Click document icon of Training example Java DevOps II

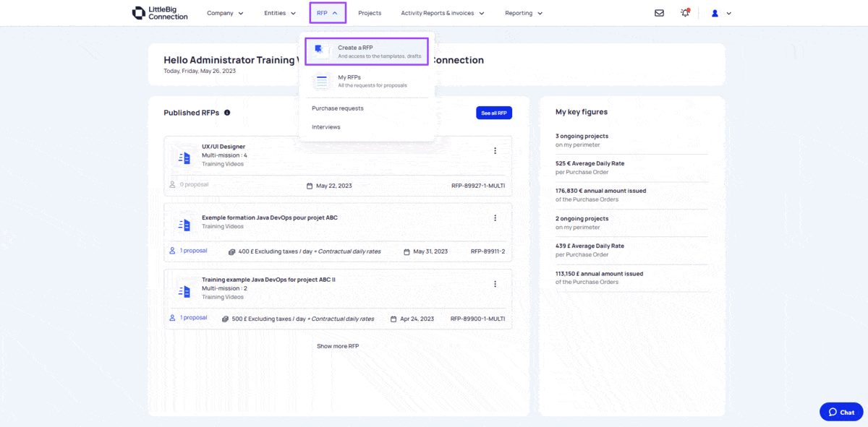[x=184, y=291]
